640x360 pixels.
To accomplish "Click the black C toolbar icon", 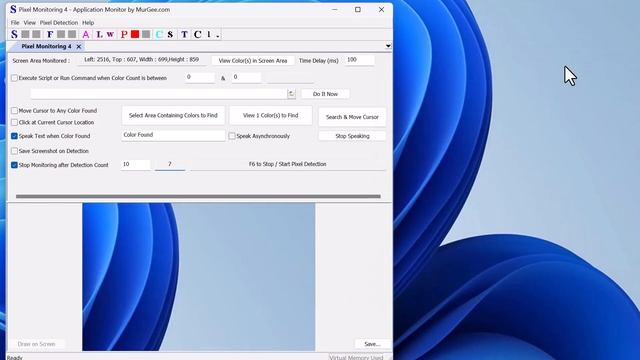I will (x=198, y=34).
